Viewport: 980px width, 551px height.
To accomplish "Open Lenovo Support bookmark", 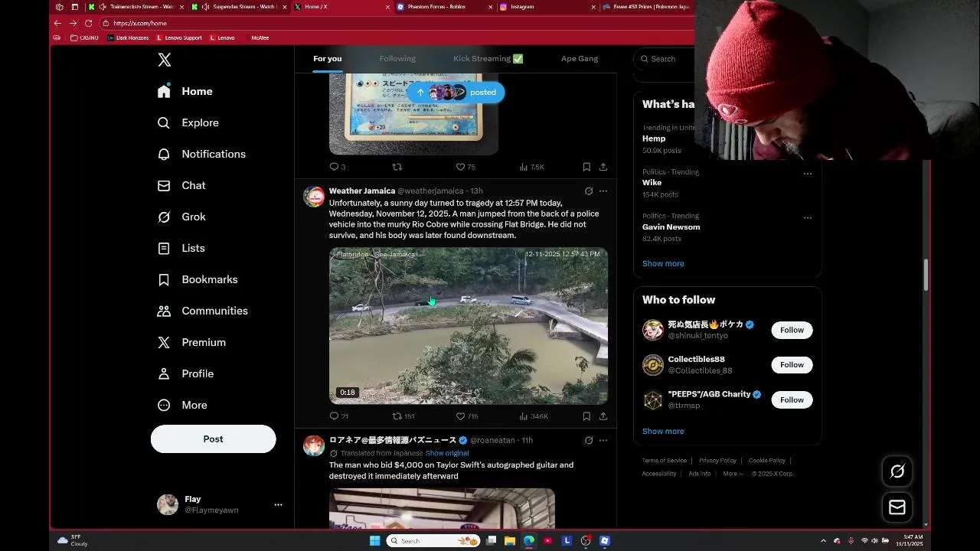I will [x=179, y=37].
